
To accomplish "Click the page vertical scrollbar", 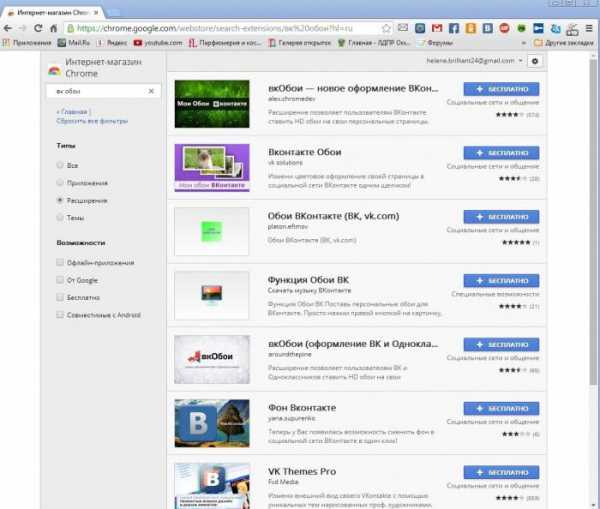I will coord(593,222).
